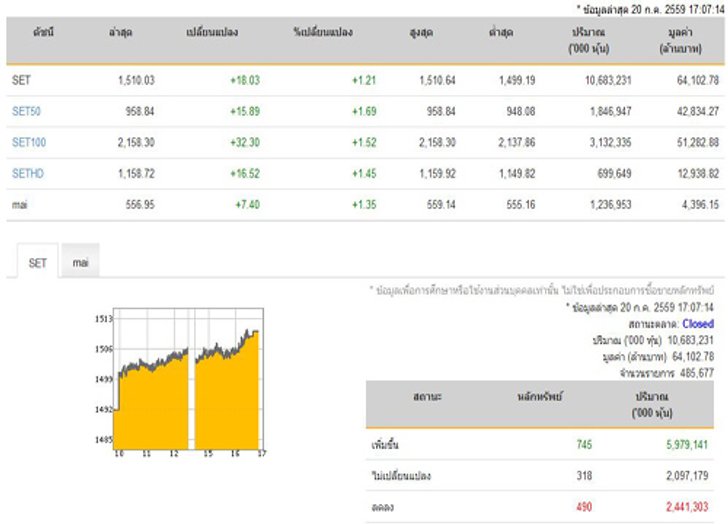Click mai low value 555.16

pos(520,205)
